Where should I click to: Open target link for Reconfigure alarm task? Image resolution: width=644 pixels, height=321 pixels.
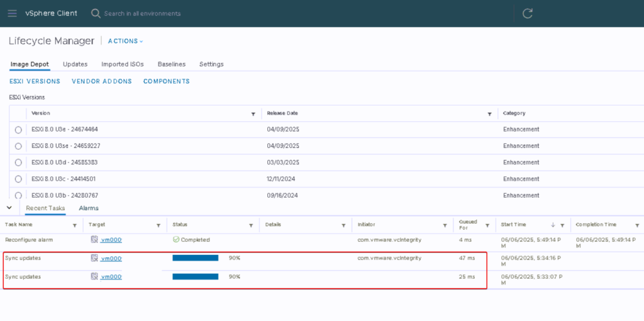point(111,240)
